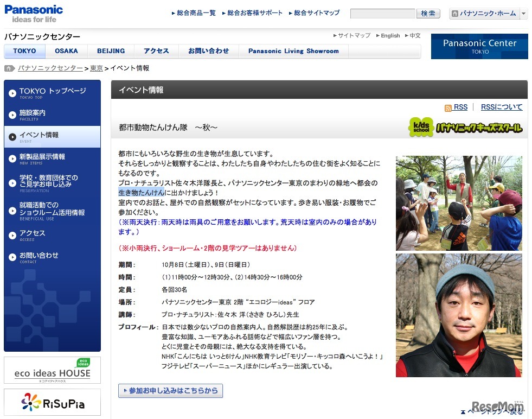This screenshot has height=419, width=532.
Task: Focus the search text field
Action: (382, 14)
